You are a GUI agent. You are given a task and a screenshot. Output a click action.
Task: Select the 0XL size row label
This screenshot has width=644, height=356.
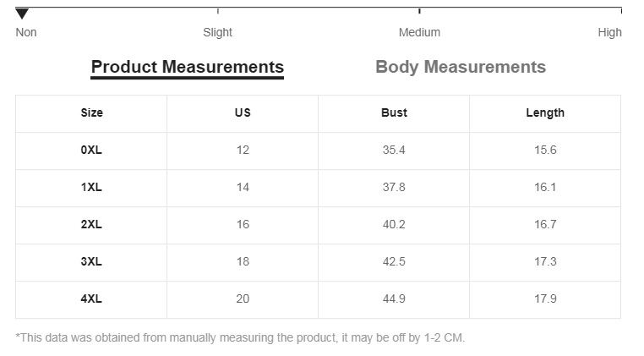91,151
